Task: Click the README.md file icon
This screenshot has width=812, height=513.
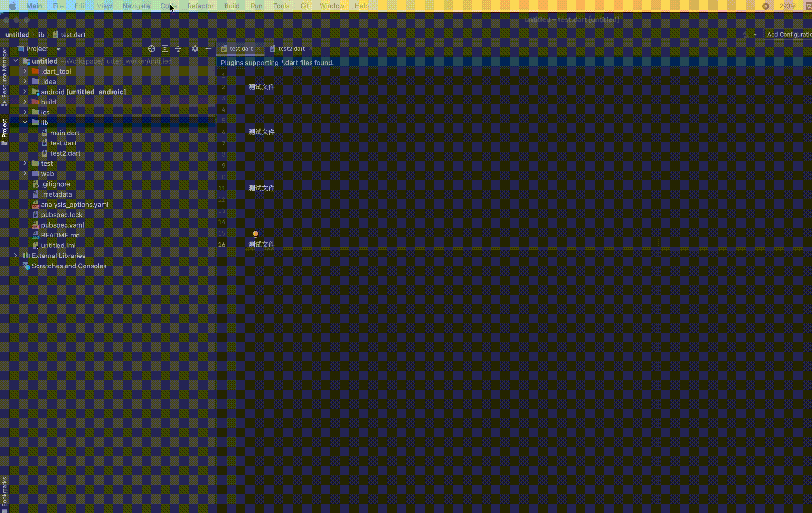Action: coord(35,236)
